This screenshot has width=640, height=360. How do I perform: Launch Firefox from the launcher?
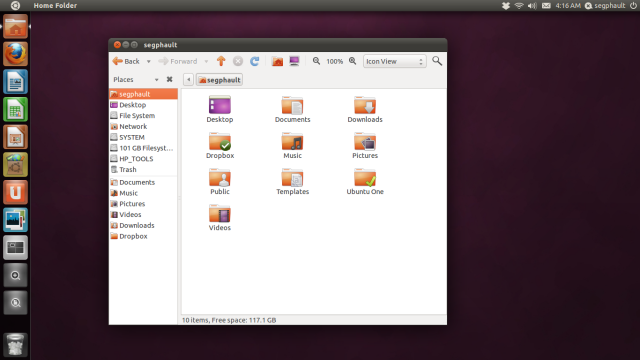tap(16, 54)
